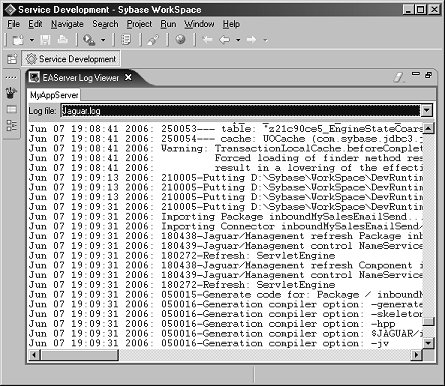
Task: Click the compiler option $JAGUAR line
Action: pyautogui.click(x=226, y=334)
